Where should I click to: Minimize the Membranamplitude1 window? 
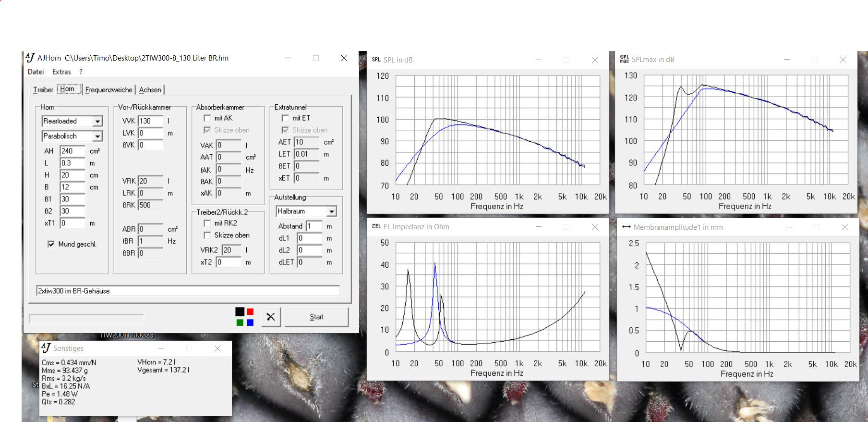pyautogui.click(x=789, y=227)
